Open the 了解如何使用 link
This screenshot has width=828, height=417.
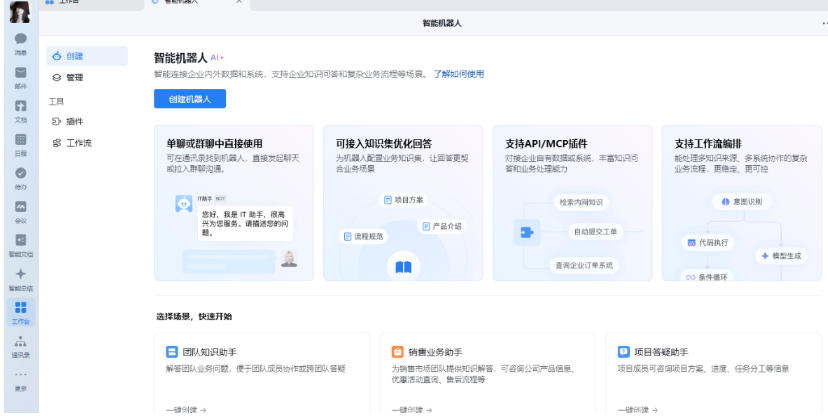(459, 74)
